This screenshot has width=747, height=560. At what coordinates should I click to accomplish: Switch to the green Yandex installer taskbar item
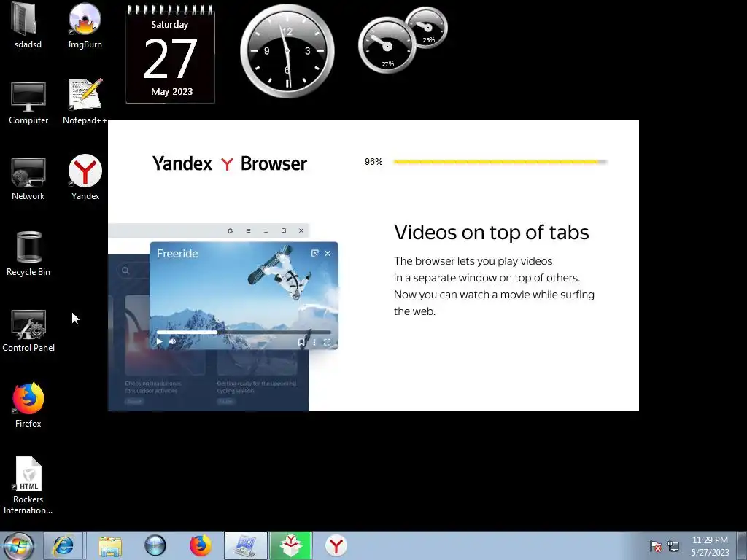(x=290, y=545)
